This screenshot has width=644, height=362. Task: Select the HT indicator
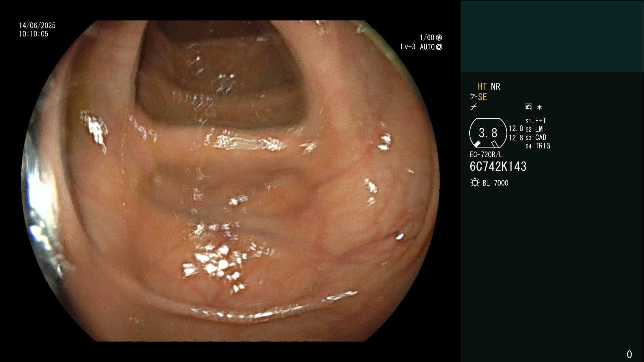click(x=482, y=86)
